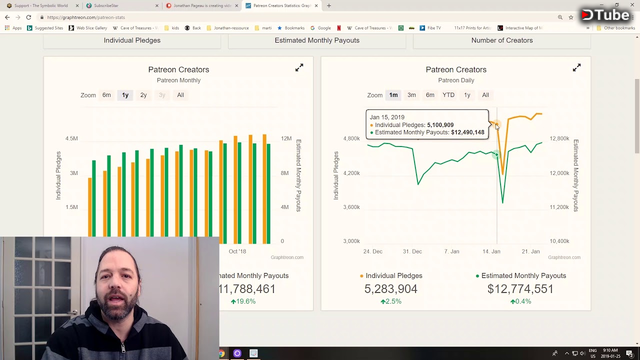The image size is (640, 360).
Task: Open the purple circle taskbar app
Action: [x=237, y=353]
